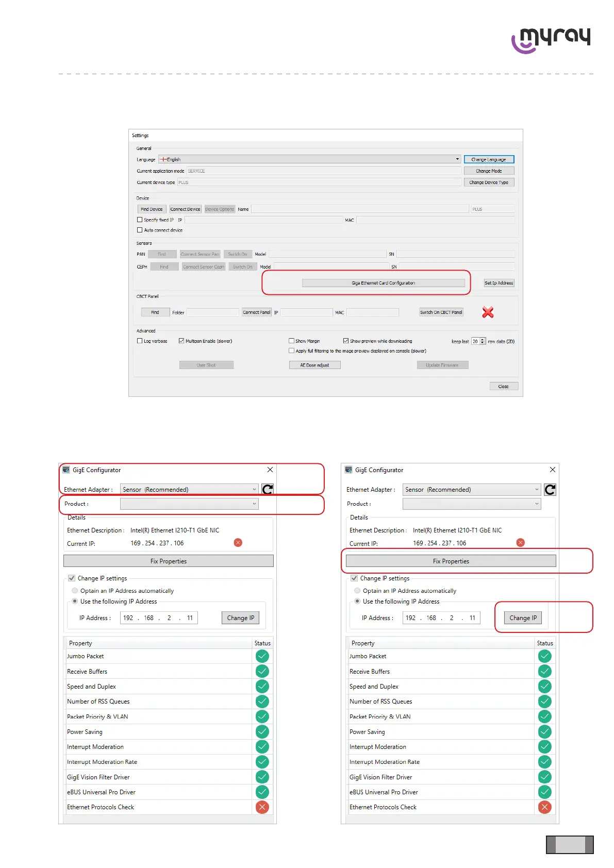Click Jumbo Packet status check, left configurator

(x=262, y=656)
